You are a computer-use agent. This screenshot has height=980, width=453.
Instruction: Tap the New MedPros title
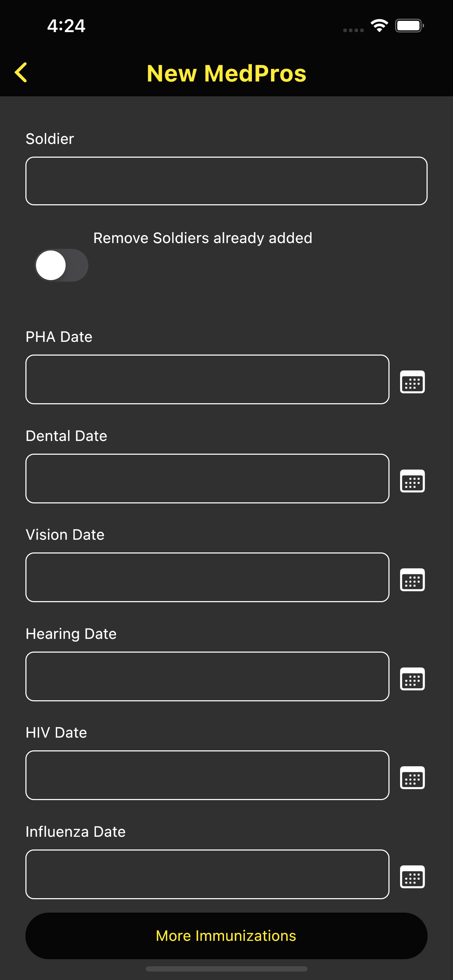coord(226,73)
